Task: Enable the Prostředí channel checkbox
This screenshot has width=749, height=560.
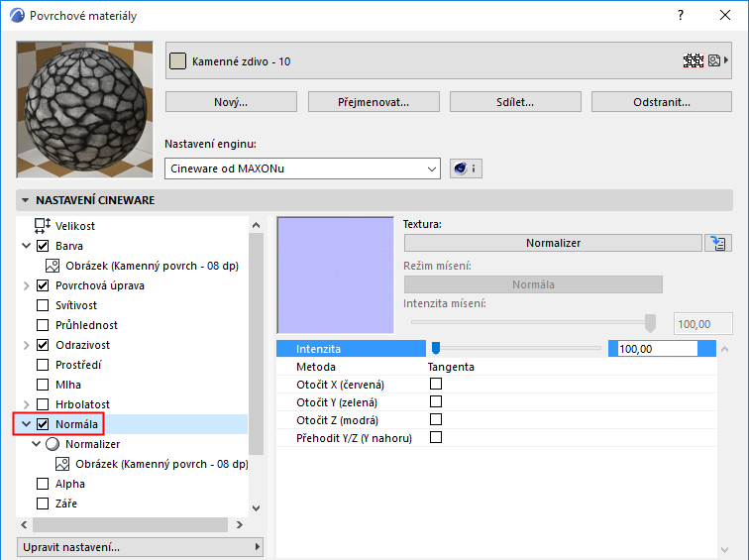Action: [43, 365]
